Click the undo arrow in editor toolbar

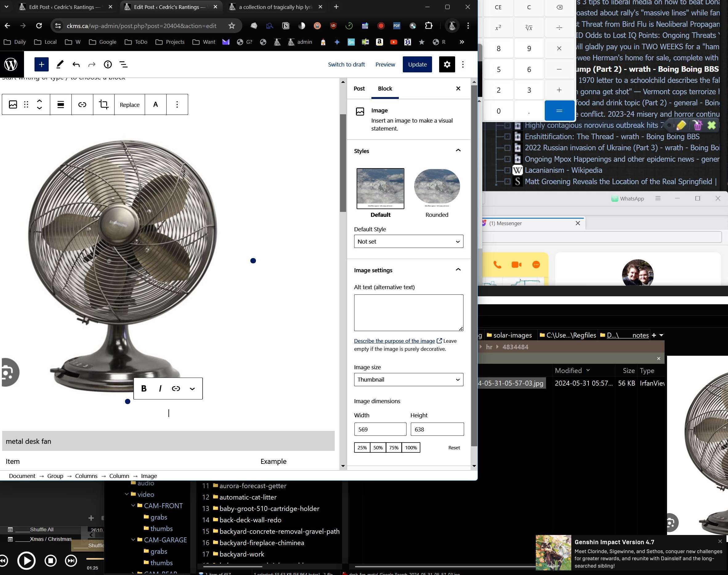click(76, 64)
